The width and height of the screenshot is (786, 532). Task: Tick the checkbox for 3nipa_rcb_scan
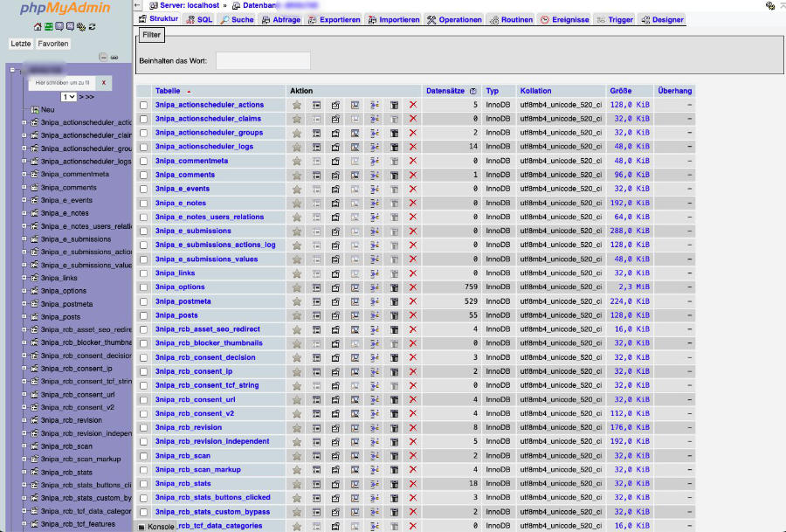pyautogui.click(x=144, y=456)
